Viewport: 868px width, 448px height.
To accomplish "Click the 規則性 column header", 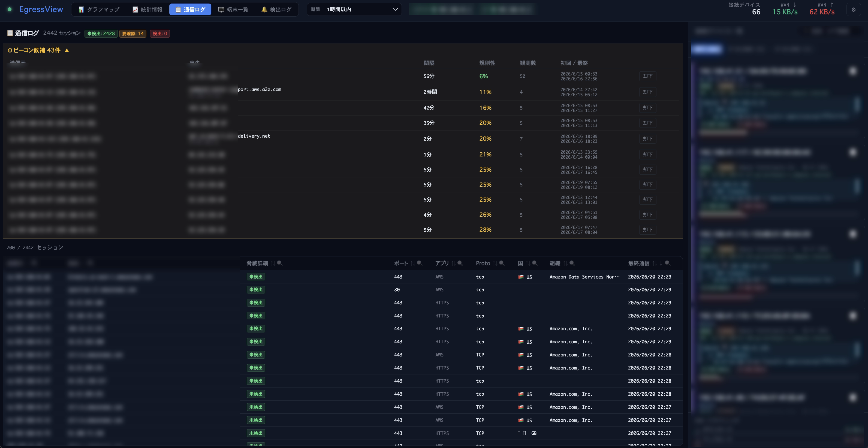I will 487,63.
